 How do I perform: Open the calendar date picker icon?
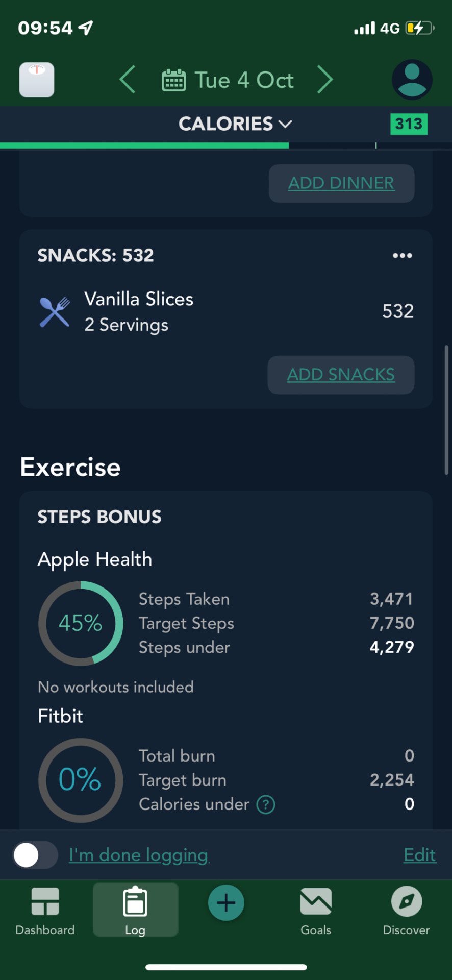[x=173, y=80]
